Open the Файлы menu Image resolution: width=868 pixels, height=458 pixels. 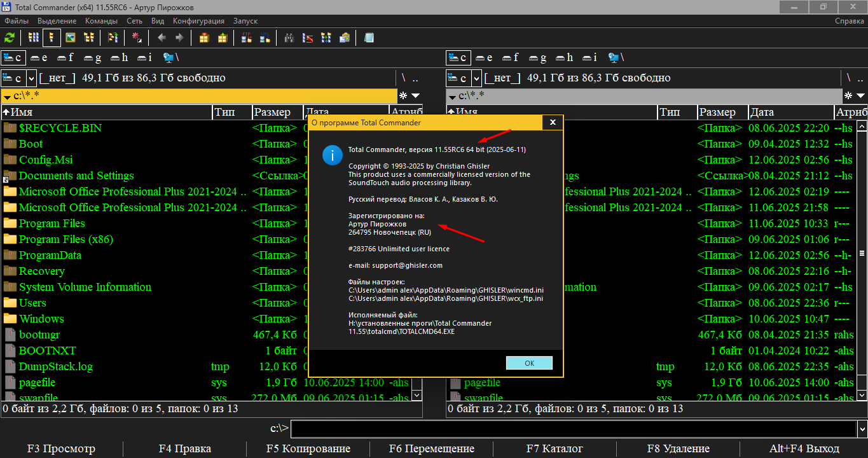click(17, 21)
